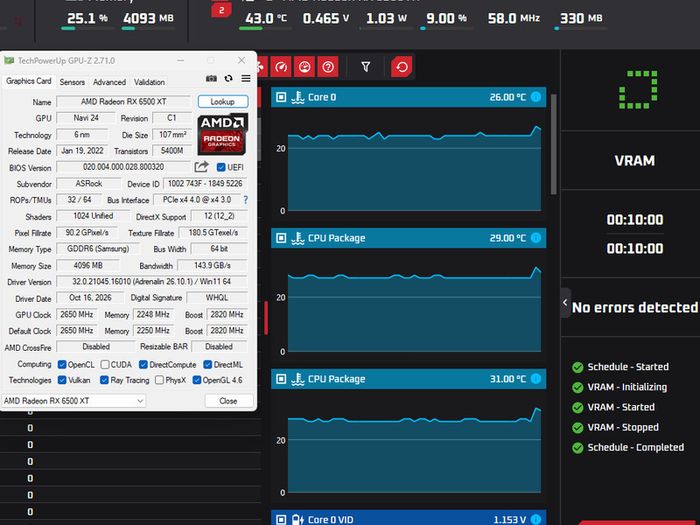Collapse the OCCT right panel with arrow
700x525 pixels.
[565, 303]
